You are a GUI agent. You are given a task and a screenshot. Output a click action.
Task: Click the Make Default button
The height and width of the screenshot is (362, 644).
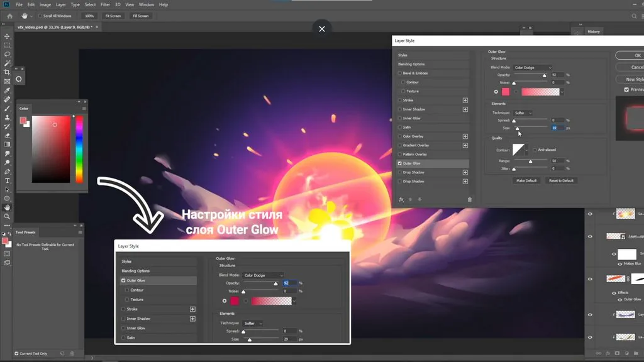(526, 180)
